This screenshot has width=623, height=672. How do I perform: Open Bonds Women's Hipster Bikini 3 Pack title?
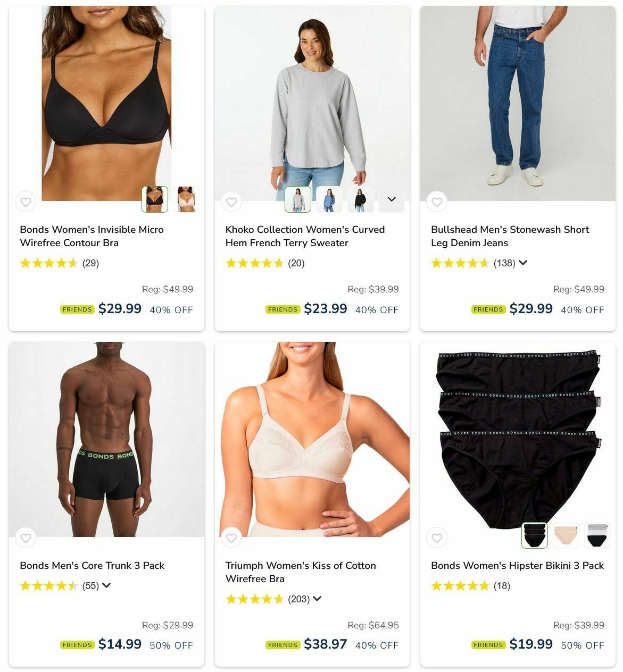[x=517, y=565]
